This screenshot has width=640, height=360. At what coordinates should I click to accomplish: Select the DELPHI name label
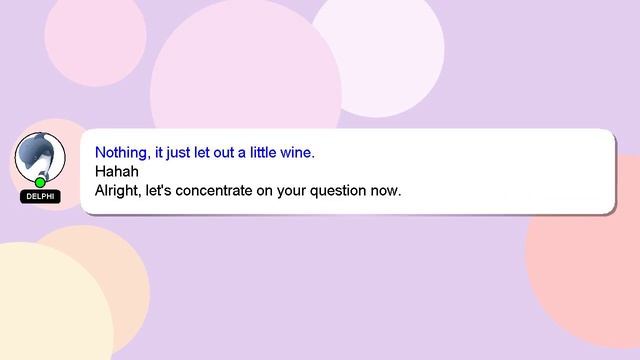[x=40, y=196]
